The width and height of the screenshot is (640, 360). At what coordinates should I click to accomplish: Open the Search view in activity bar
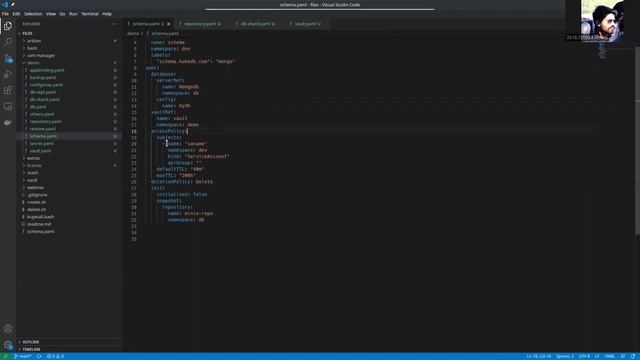click(8, 42)
